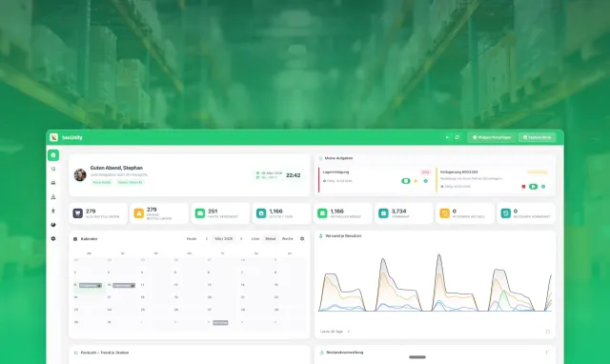610x364 pixels.
Task: Switch calendar to Woche view
Action: 288,238
